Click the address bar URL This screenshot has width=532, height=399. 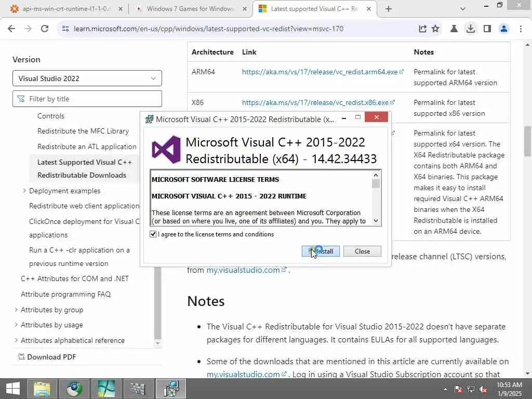point(208,29)
